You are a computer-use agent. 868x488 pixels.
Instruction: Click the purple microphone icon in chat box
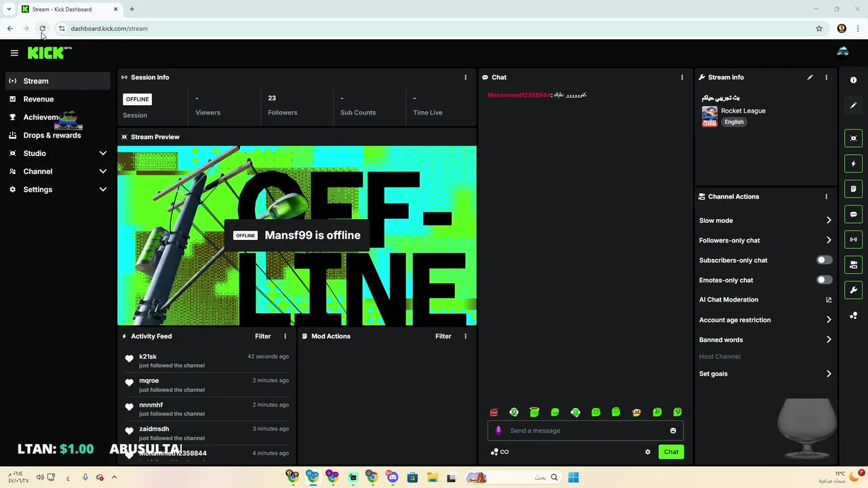point(498,430)
